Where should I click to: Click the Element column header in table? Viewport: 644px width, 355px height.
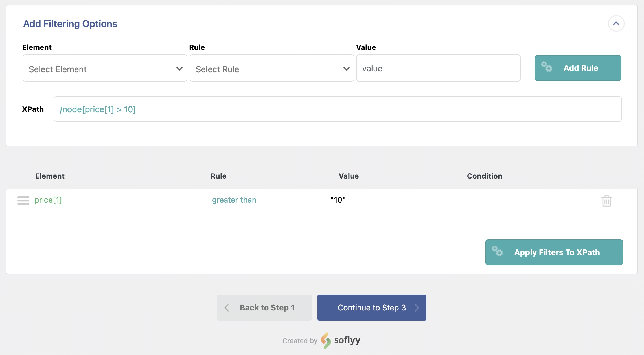tap(50, 176)
